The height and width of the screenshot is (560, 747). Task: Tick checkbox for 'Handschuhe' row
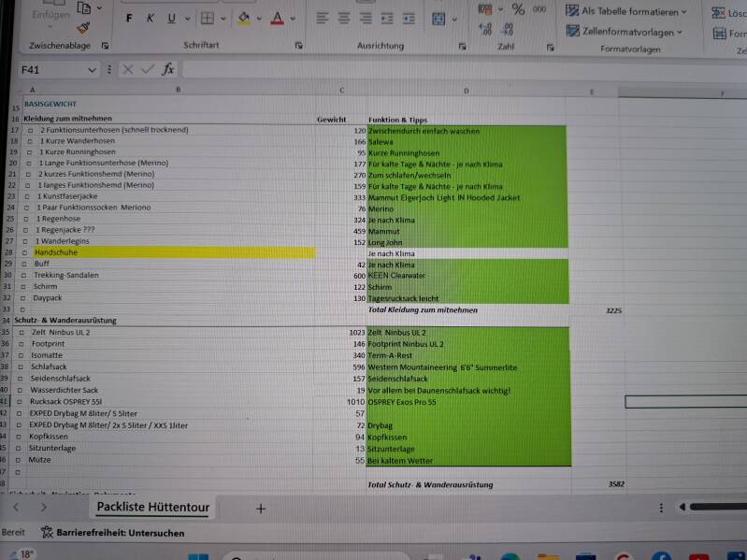pos(24,252)
